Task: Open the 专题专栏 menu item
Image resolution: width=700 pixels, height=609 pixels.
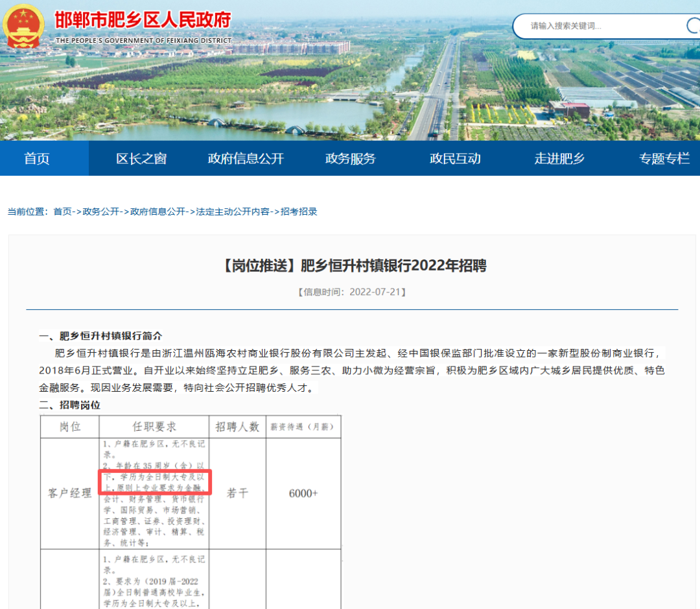Action: point(664,158)
